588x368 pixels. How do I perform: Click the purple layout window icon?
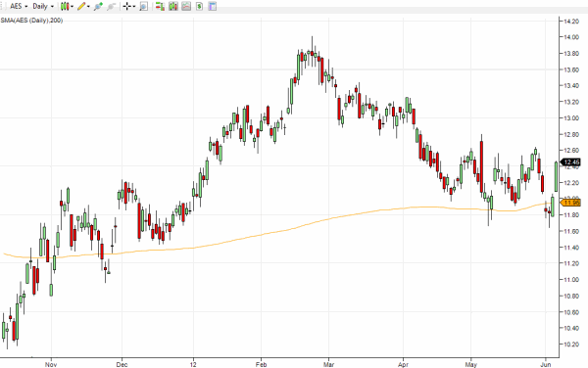click(x=213, y=7)
